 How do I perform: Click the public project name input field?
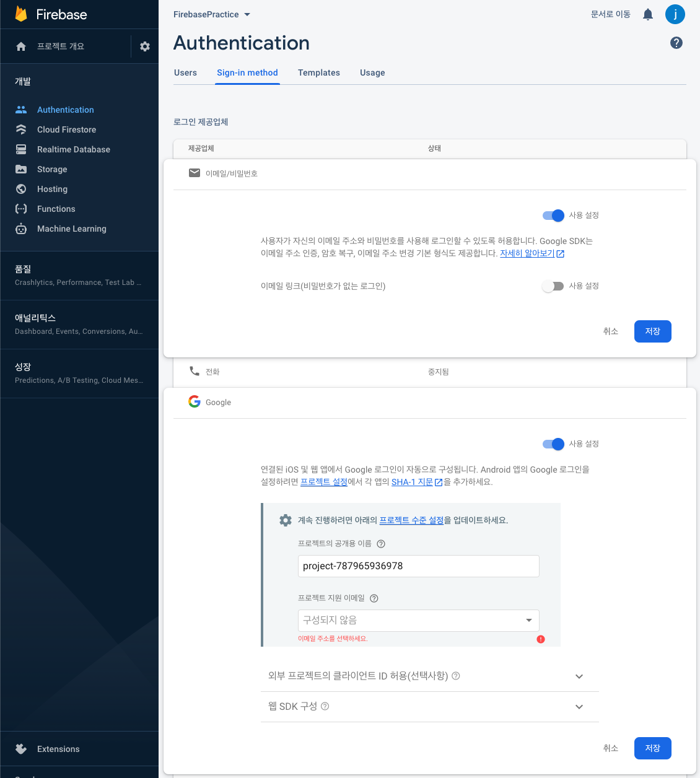point(419,566)
